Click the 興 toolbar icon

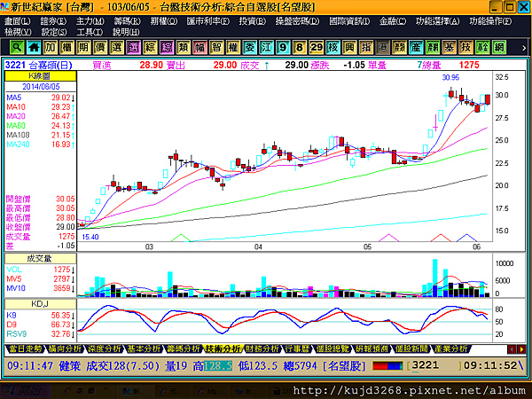pyautogui.click(x=349, y=47)
